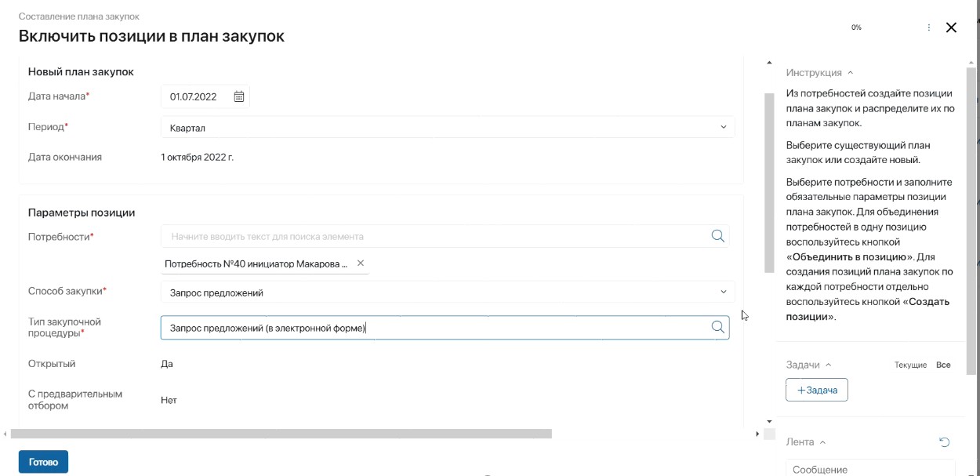Screen dimensions: 980x476
Task: Open the calendar date picker icon
Action: click(239, 97)
